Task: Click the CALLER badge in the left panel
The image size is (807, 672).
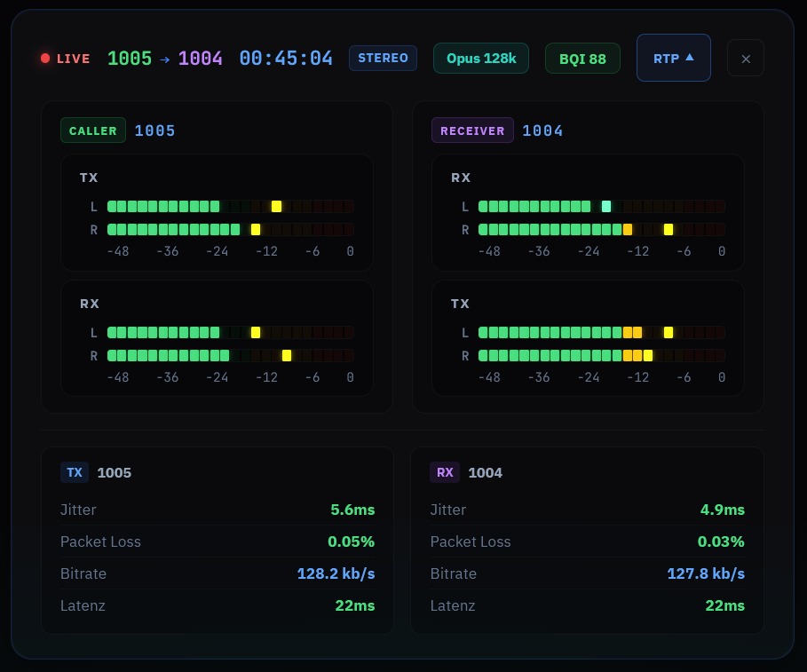Action: click(93, 130)
